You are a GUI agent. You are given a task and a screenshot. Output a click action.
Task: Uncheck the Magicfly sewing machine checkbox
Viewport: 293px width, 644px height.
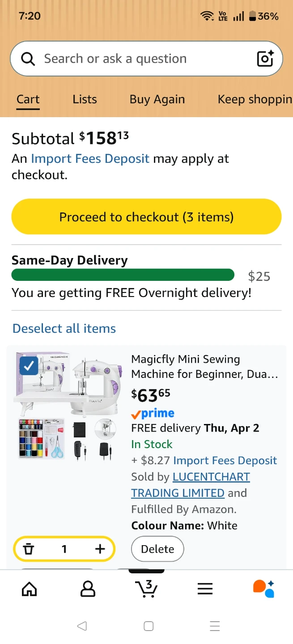pyautogui.click(x=29, y=367)
